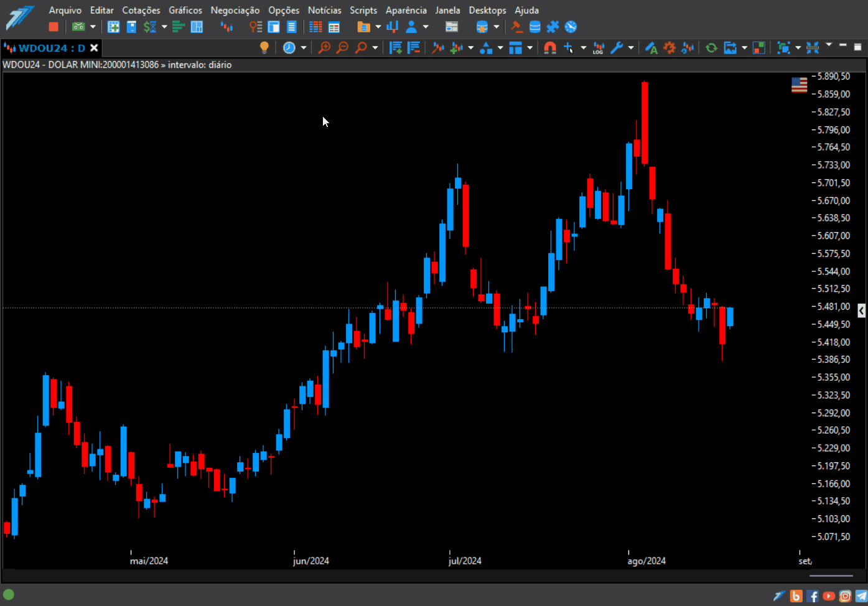Click the orange Blogger icon in status bar
Viewport: 868px width, 606px height.
pos(796,596)
